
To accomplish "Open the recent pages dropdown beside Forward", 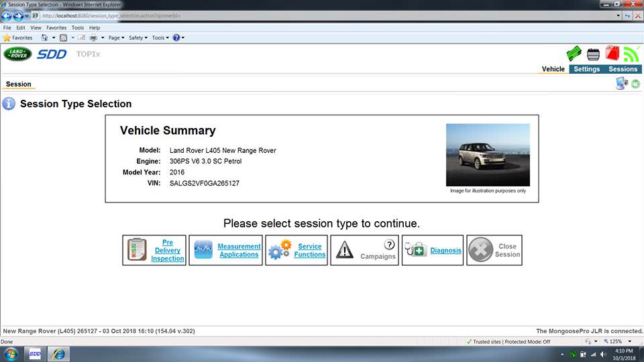I will (27, 16).
